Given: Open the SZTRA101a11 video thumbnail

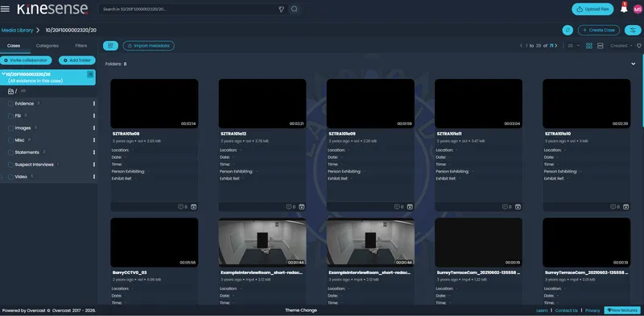Looking at the screenshot, I should [x=478, y=103].
